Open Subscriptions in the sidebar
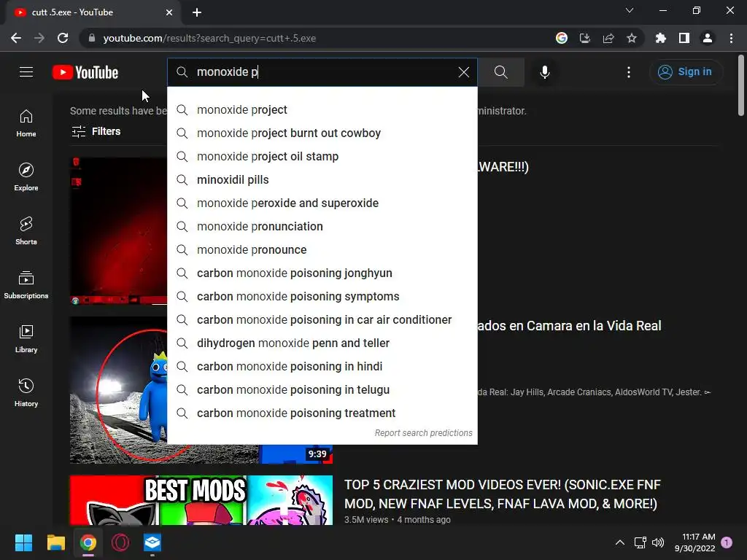 26,285
